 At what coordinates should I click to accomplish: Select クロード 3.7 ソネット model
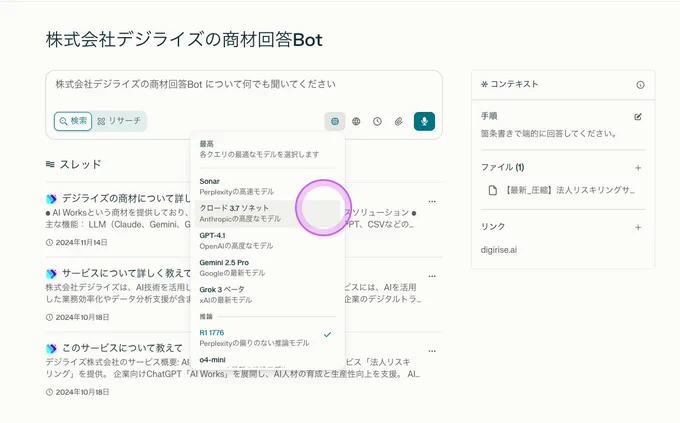[267, 213]
